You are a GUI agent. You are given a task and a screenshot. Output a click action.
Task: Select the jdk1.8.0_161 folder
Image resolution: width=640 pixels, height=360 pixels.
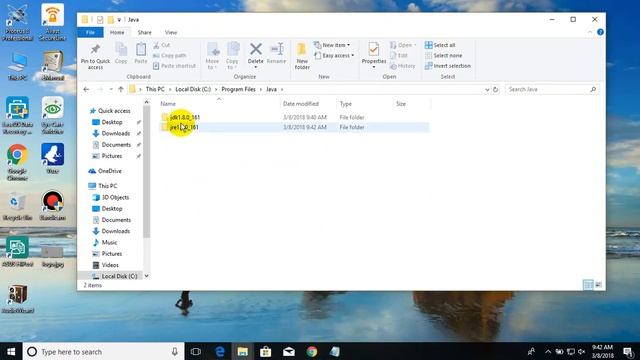click(x=185, y=117)
